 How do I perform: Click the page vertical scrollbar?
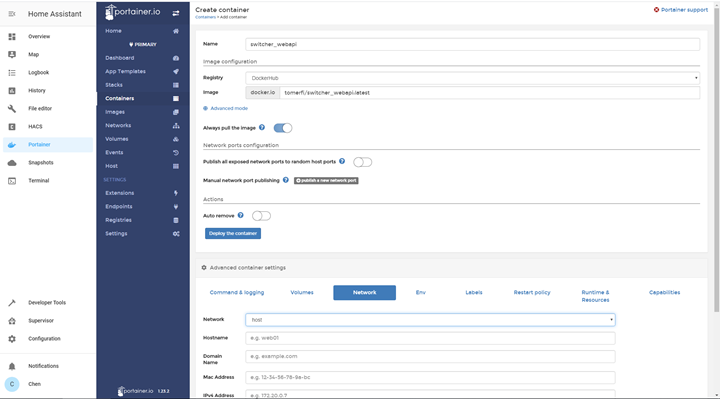(716, 161)
